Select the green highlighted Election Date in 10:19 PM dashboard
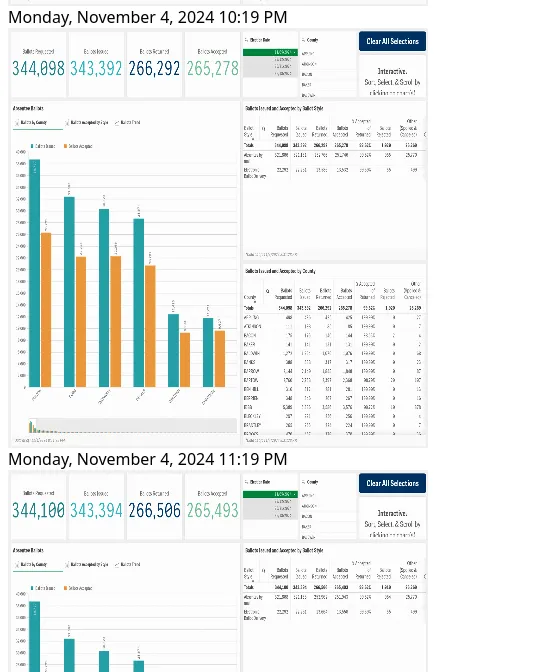544x672 pixels. 270,52
